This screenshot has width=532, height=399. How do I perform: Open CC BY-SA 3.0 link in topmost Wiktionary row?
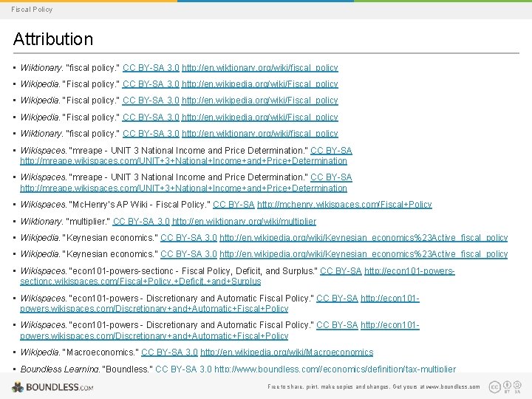pyautogui.click(x=151, y=68)
